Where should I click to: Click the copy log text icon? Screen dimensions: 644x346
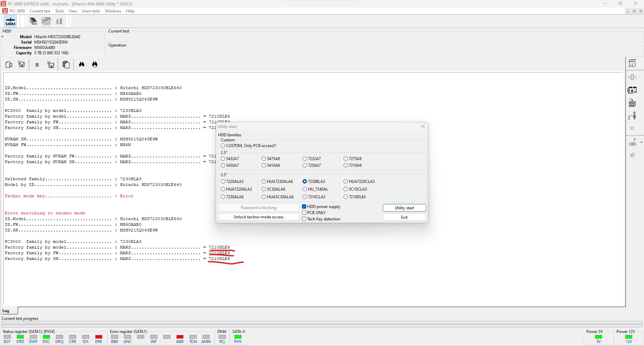tap(66, 64)
